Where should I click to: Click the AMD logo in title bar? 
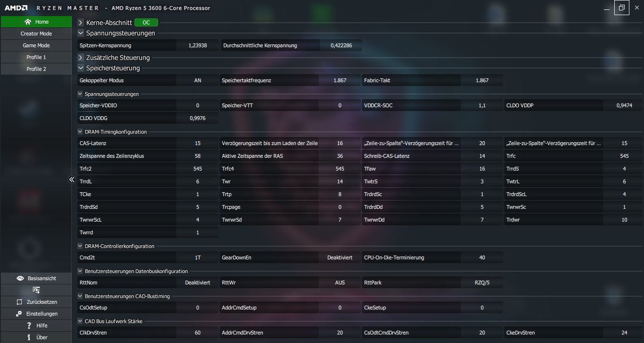click(x=16, y=8)
